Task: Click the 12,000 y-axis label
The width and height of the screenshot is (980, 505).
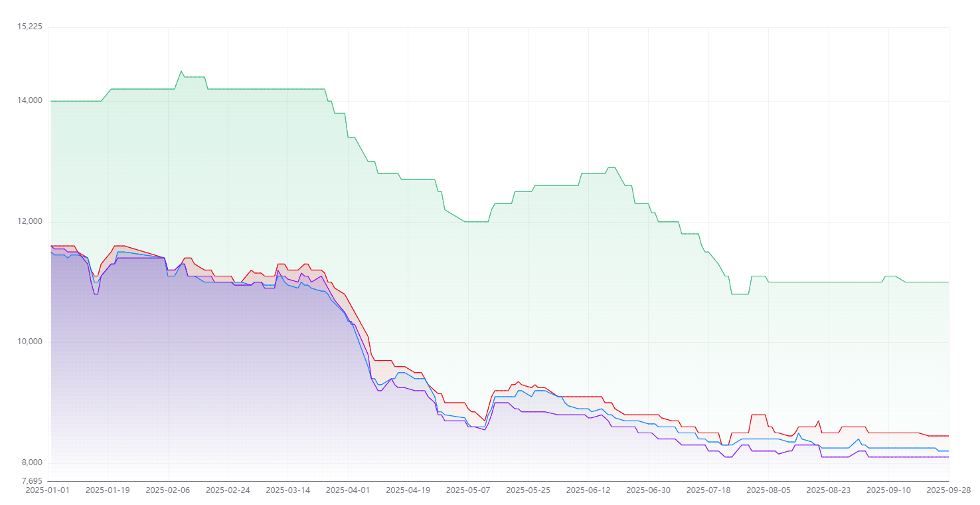Action: 30,221
